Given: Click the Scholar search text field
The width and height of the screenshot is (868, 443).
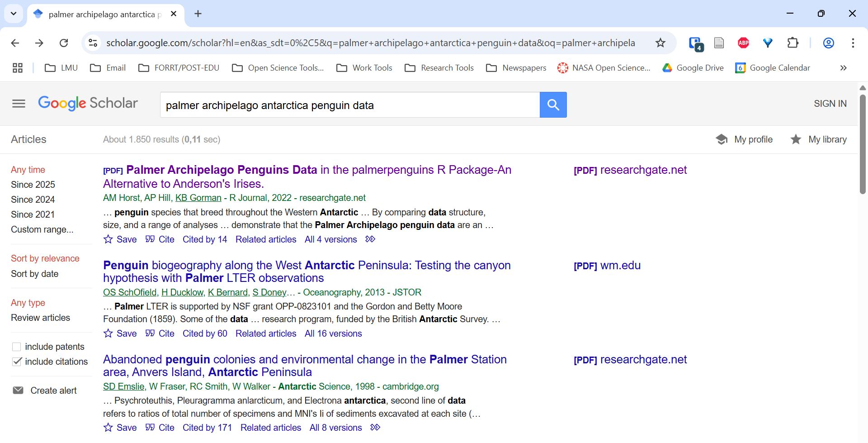Looking at the screenshot, I should tap(350, 105).
